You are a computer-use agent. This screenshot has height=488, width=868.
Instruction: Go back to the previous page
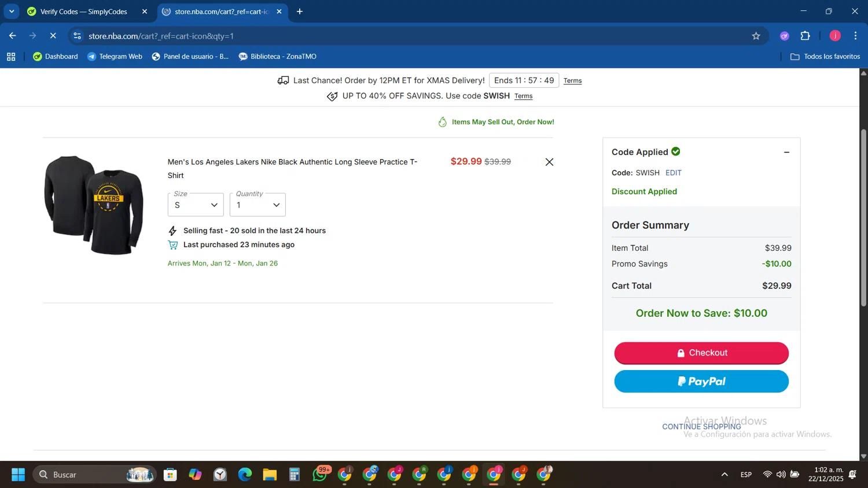13,36
